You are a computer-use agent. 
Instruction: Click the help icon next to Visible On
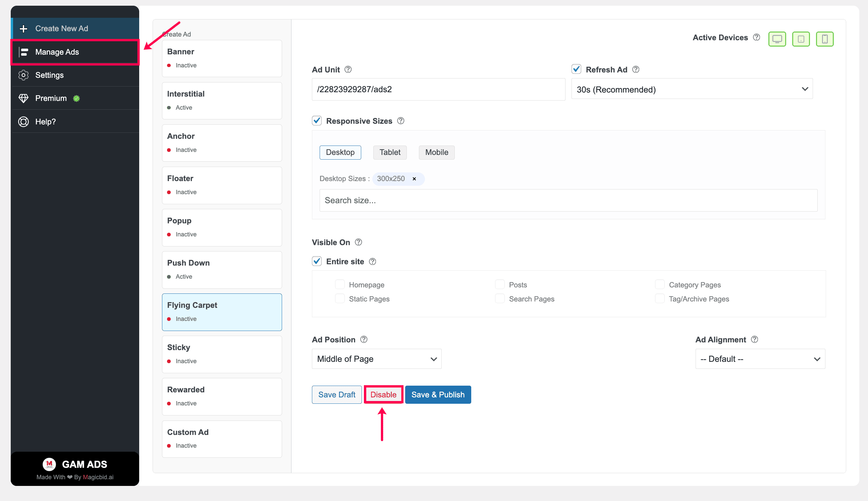click(x=359, y=242)
